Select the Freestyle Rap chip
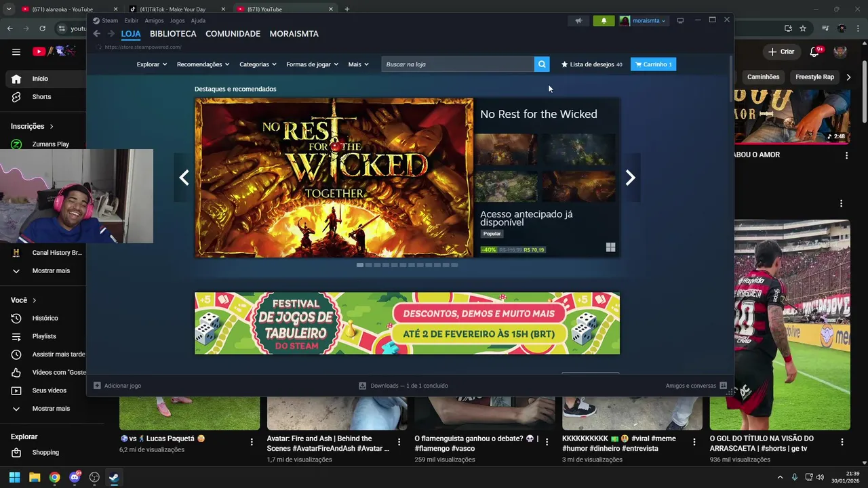 [x=814, y=77]
